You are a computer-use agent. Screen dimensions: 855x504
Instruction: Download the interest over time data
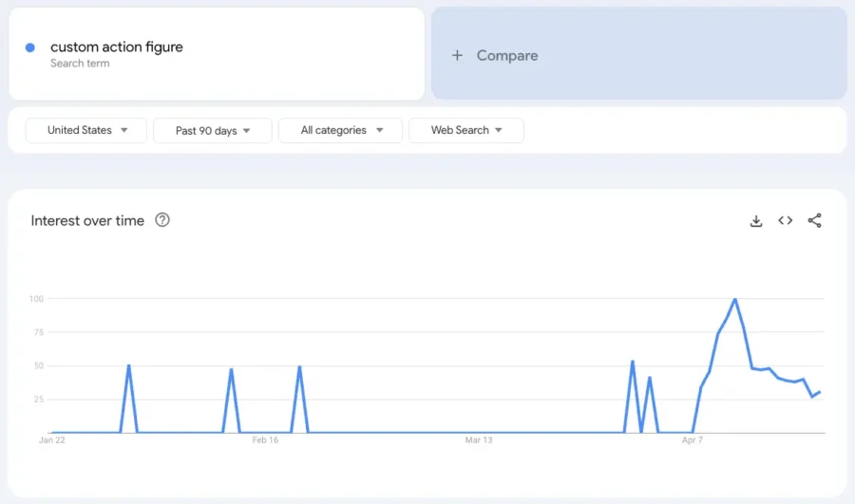756,220
